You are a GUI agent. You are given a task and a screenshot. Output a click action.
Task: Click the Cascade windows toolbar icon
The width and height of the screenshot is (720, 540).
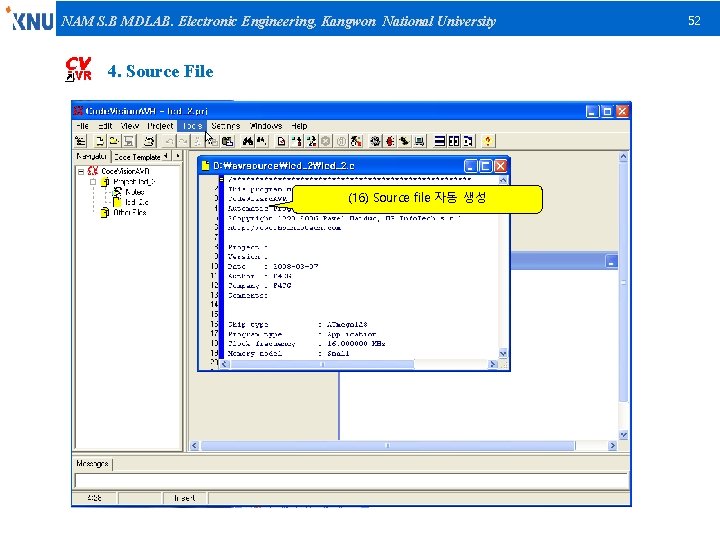[x=468, y=141]
